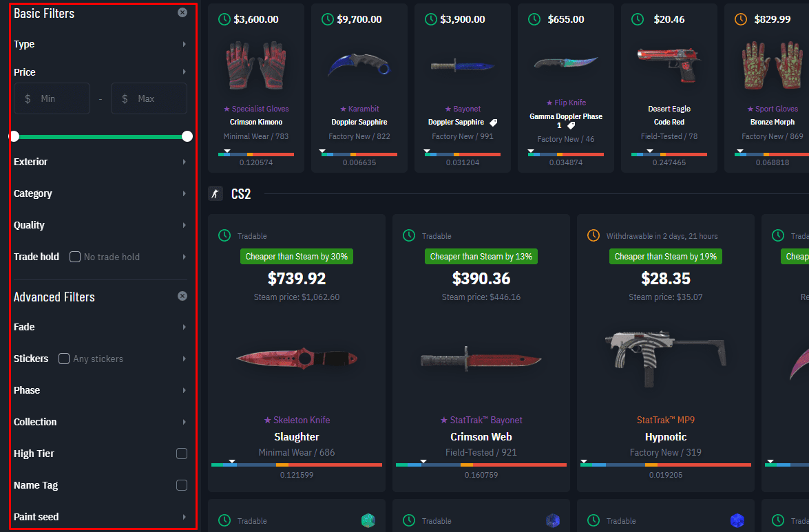Open the Paint seed filter entry
This screenshot has height=532, width=809.
[100, 517]
